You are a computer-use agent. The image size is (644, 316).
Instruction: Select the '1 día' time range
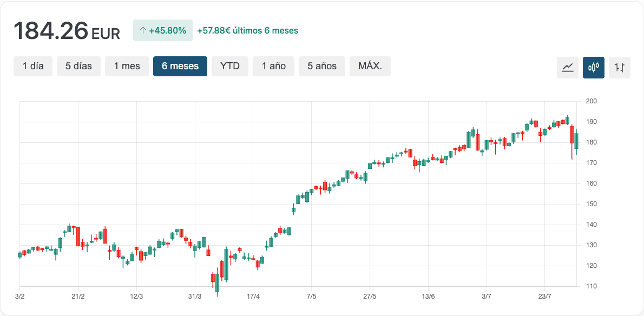coord(33,67)
